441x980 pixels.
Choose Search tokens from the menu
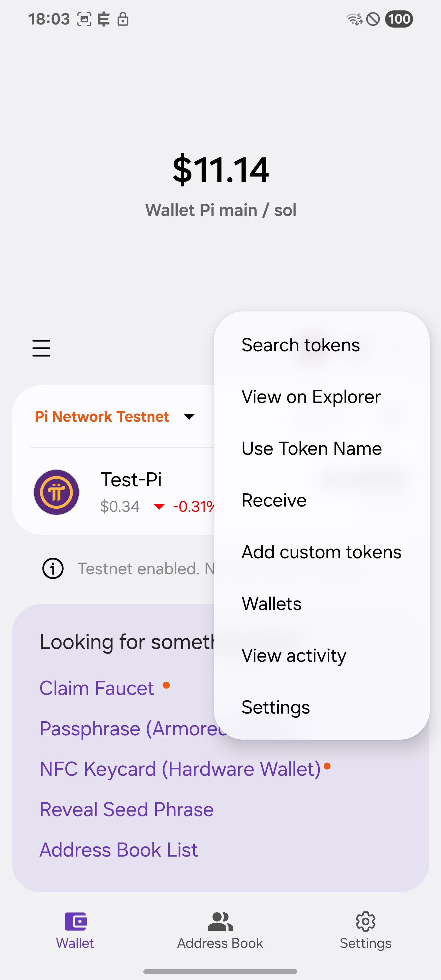point(301,345)
